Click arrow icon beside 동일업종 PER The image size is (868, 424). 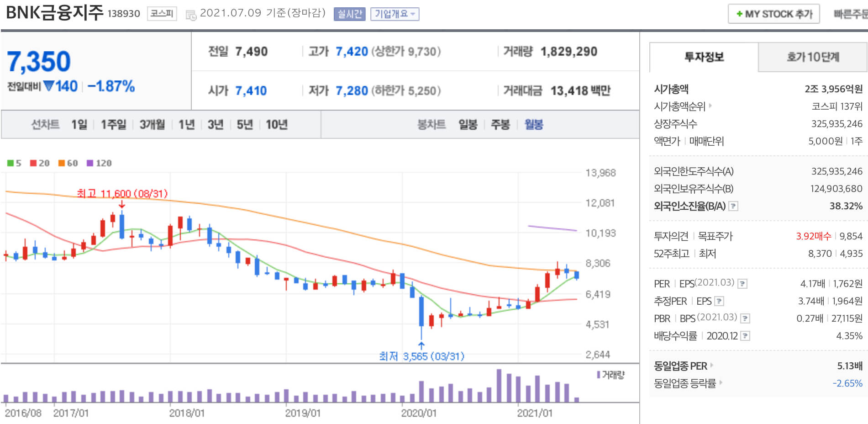(711, 365)
